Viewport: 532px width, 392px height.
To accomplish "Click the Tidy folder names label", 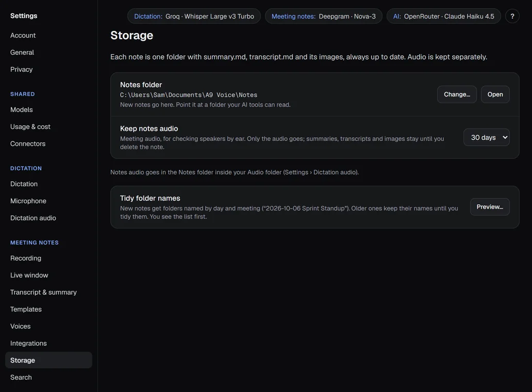I will tap(150, 198).
